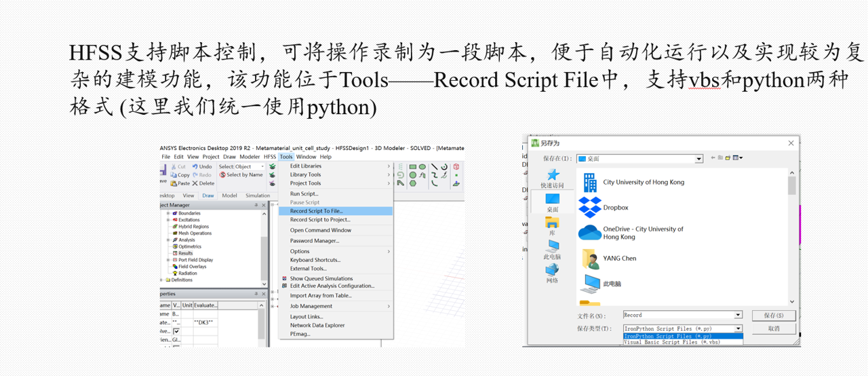This screenshot has width=868, height=376.
Task: Select the Draw spline tool icon
Action: 435,175
